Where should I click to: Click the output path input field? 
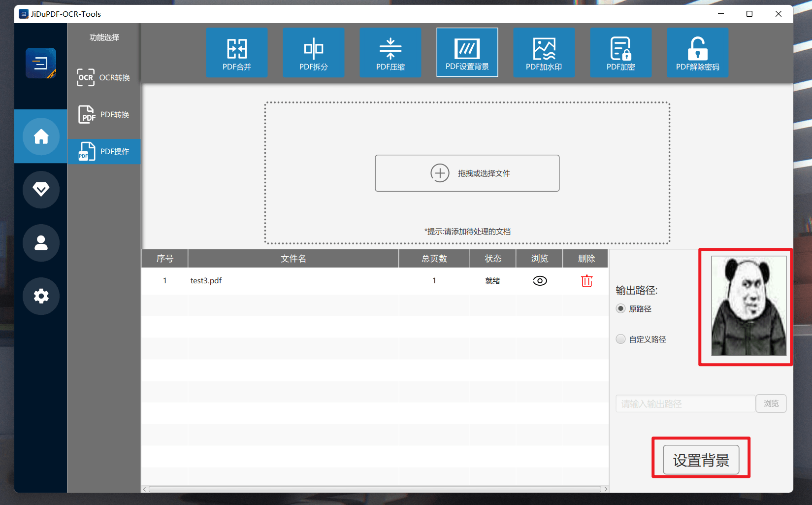point(685,404)
